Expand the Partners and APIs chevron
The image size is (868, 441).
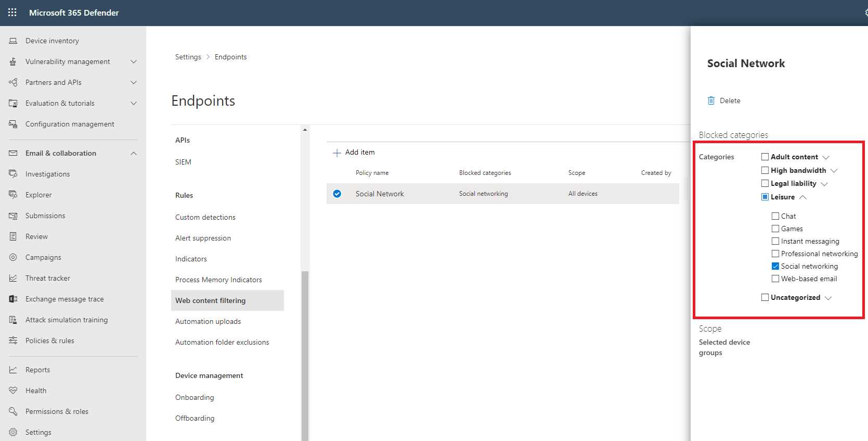134,82
